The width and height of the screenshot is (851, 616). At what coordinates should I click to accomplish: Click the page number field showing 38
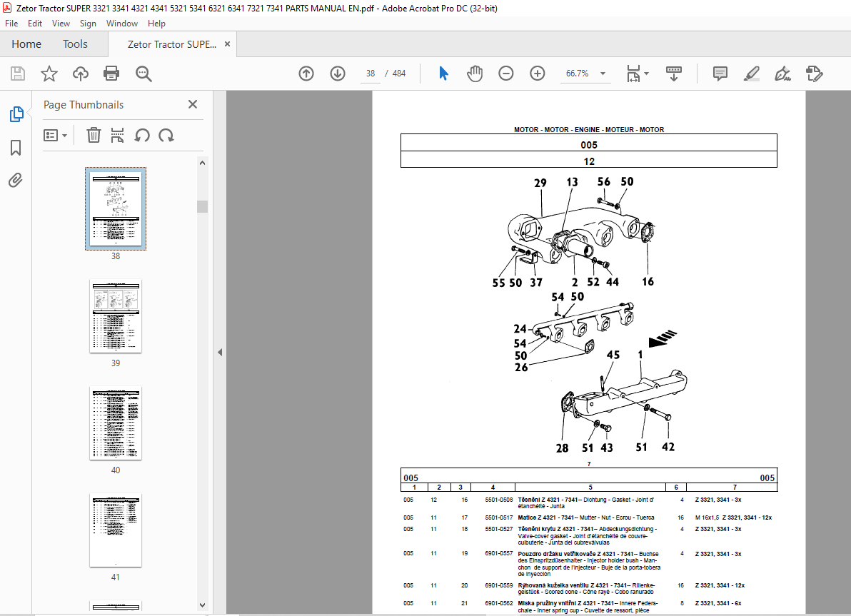point(371,74)
